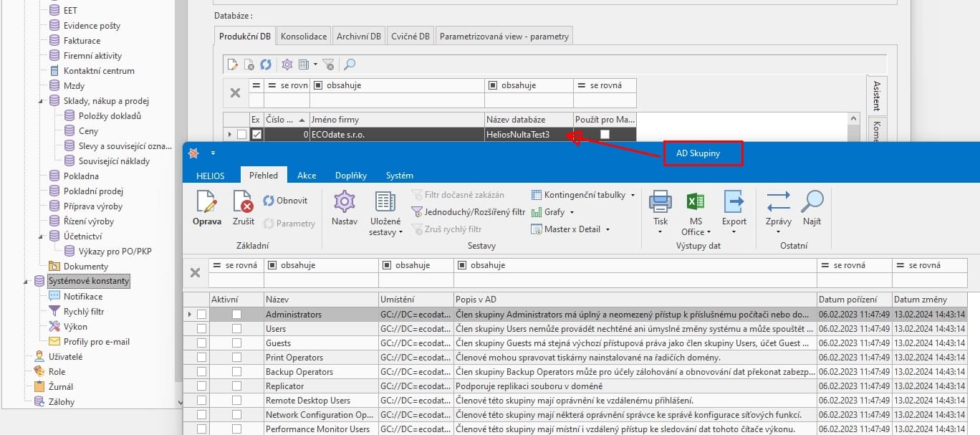
Task: Open the list view dropdown in the Databáze toolbar
Action: coord(315,64)
